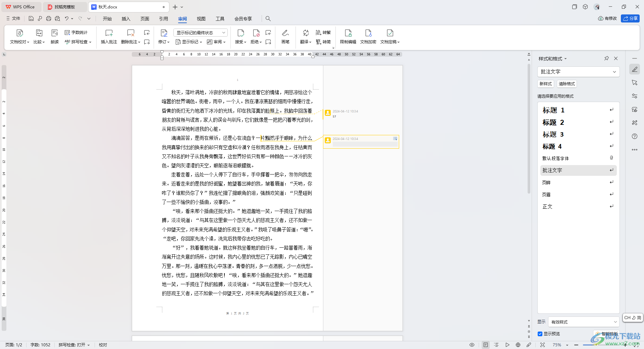Open the 审阅 pane dropdown

(216, 42)
